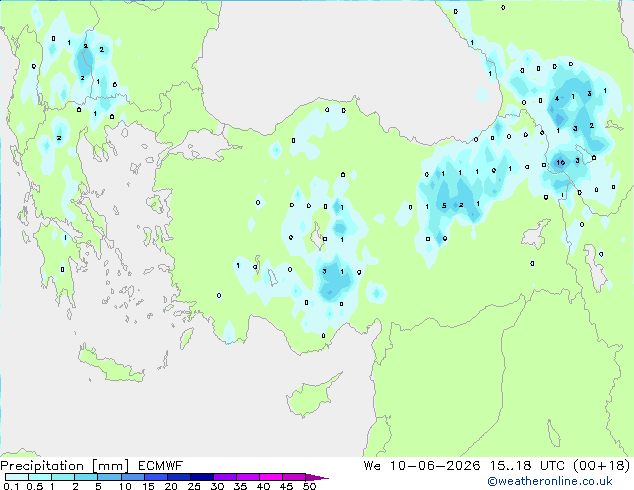Image resolution: width=634 pixels, height=490 pixels.
Task: Click the 'Precipitation [mm]' title text
Action: [65, 466]
